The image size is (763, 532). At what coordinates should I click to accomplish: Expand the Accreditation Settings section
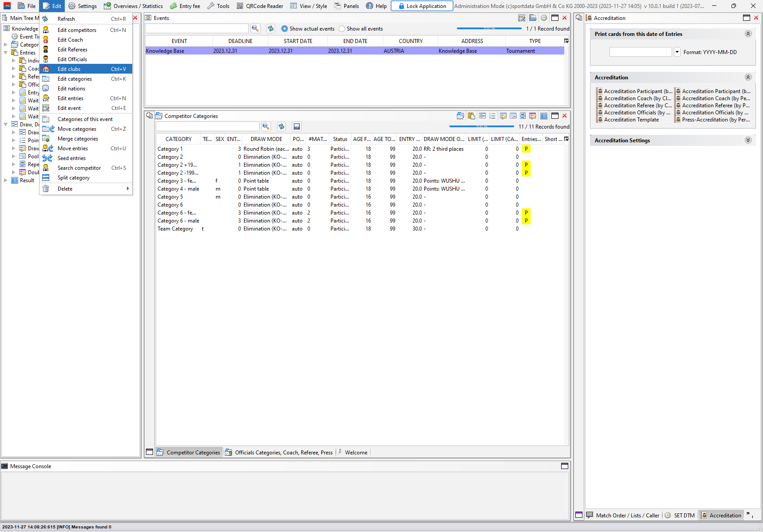[748, 140]
